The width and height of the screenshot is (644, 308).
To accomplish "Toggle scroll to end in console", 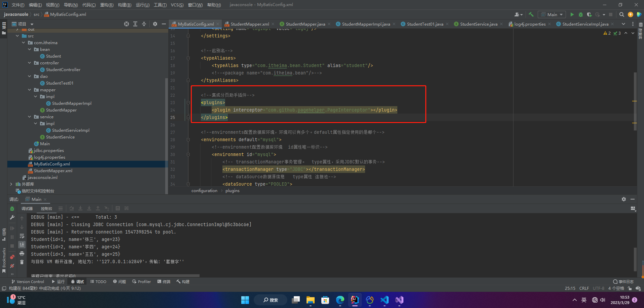I will click(22, 244).
